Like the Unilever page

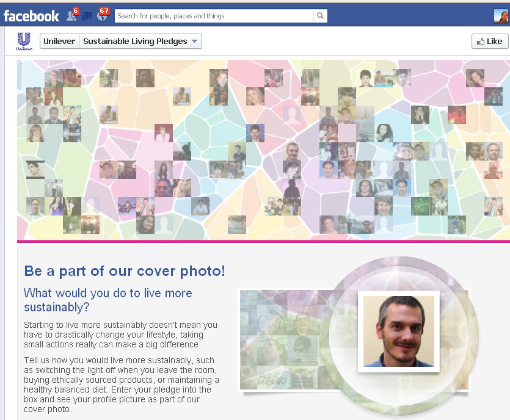tap(490, 42)
